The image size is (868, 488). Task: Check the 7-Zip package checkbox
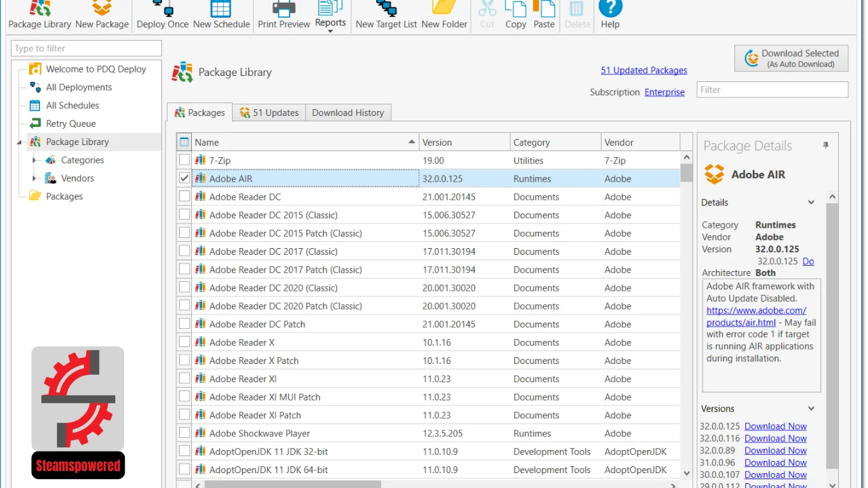click(x=184, y=160)
